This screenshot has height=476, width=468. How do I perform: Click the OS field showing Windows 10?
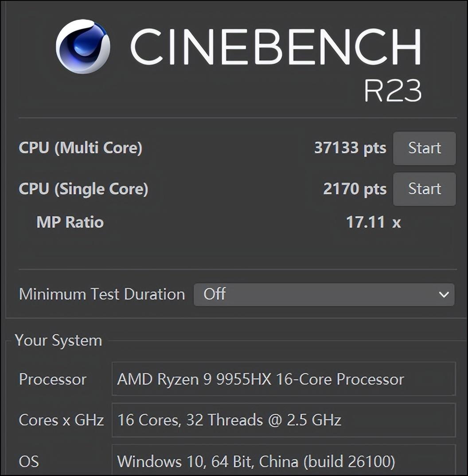(283, 461)
